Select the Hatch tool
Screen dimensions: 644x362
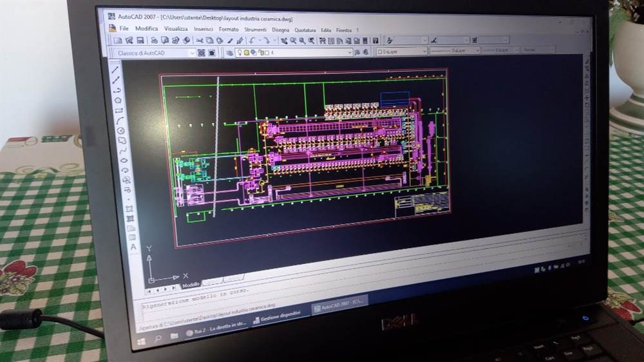129,209
